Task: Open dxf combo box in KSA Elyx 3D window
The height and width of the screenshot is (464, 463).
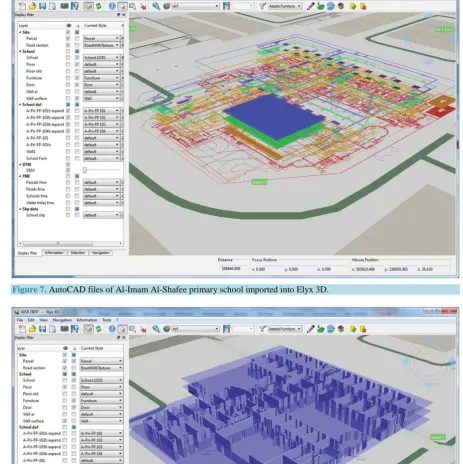Action: click(x=195, y=329)
